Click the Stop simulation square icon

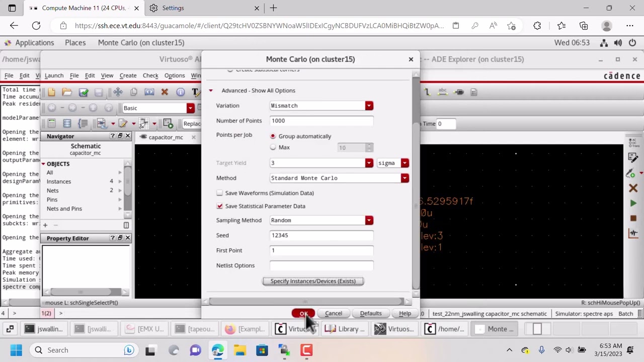pyautogui.click(x=633, y=218)
